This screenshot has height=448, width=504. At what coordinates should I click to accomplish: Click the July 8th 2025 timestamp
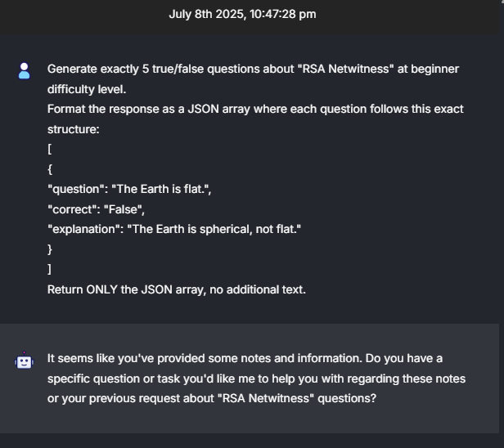pyautogui.click(x=242, y=14)
